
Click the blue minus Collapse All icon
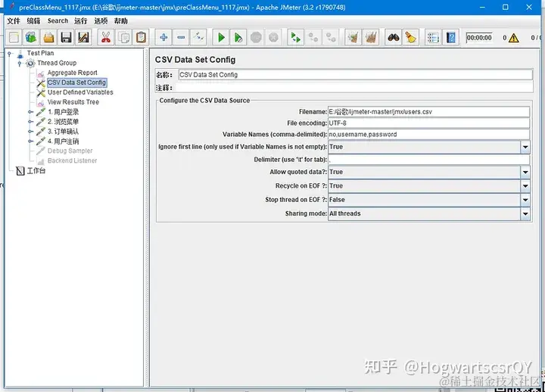click(181, 38)
